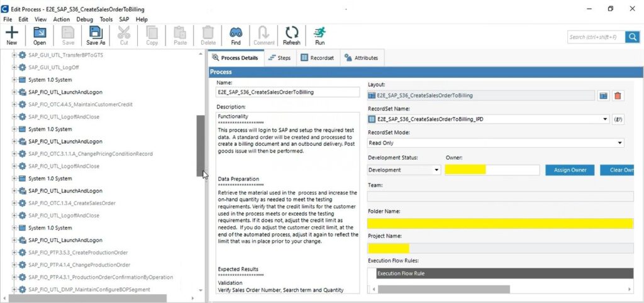Select first System 1.0 System tree item
This screenshot has height=303, width=644.
pyautogui.click(x=50, y=80)
